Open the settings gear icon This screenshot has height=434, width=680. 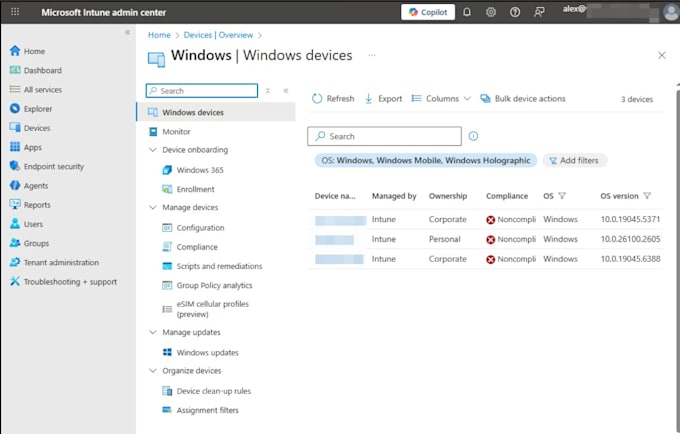tap(490, 12)
